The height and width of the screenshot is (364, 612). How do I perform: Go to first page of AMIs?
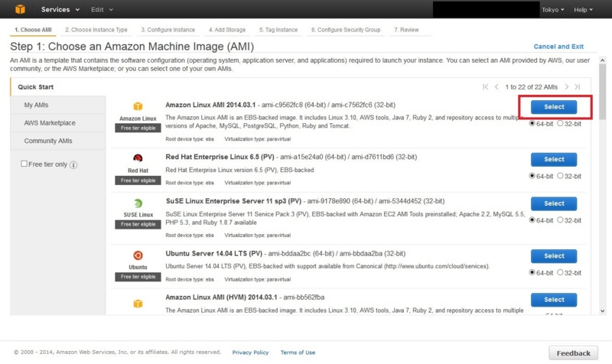click(485, 86)
